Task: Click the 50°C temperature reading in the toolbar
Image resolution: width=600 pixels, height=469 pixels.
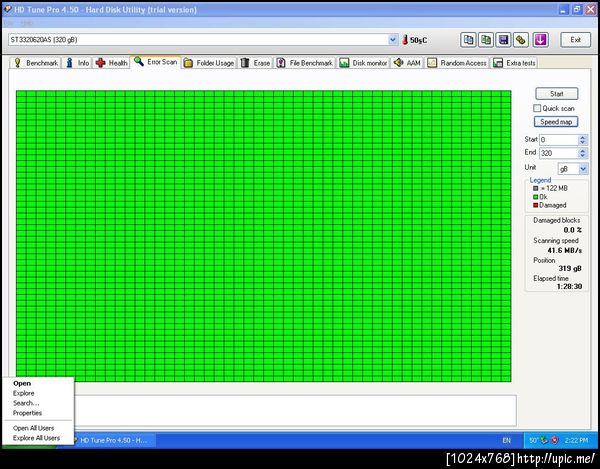Action: tap(418, 40)
